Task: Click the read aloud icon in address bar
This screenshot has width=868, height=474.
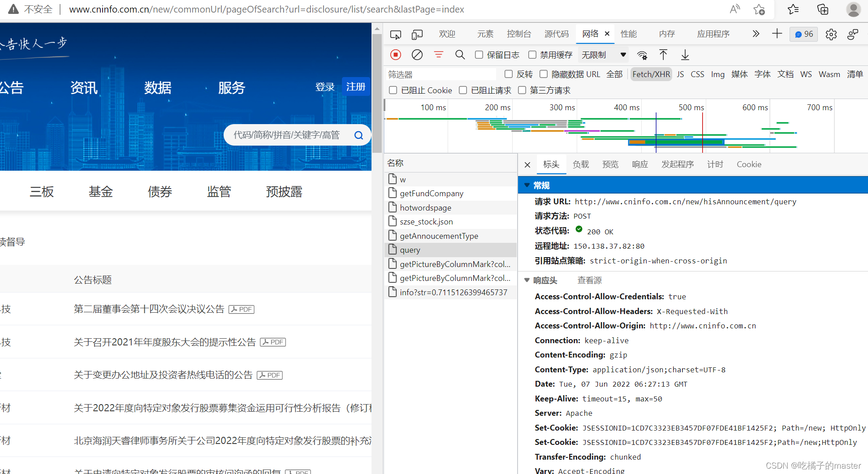Action: [x=735, y=9]
